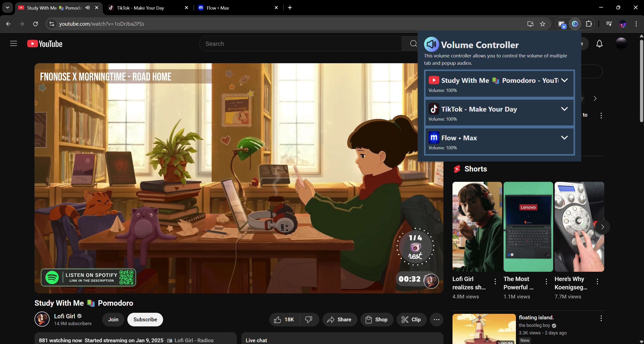Open options for The Most Powerful short
The height and width of the screenshot is (344, 644).
[x=546, y=282]
